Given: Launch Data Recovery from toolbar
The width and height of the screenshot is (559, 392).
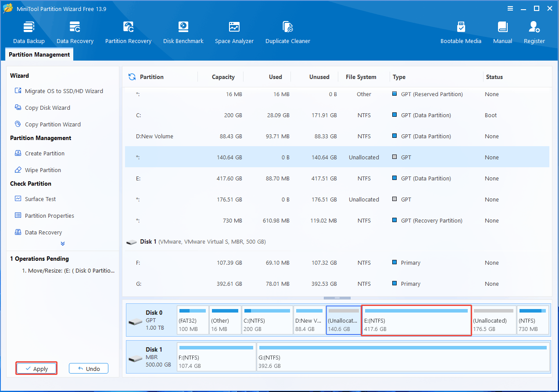Looking at the screenshot, I should [75, 32].
